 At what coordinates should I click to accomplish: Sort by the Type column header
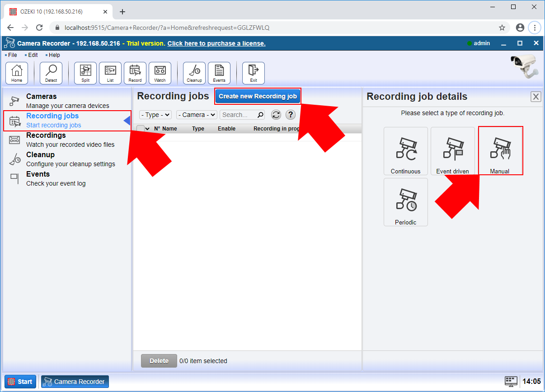pyautogui.click(x=198, y=129)
